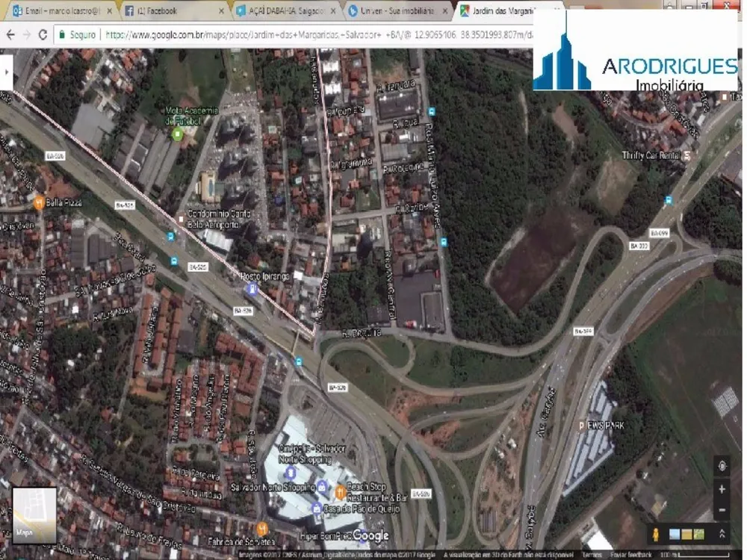Image resolution: width=747 pixels, height=560 pixels.
Task: Click the Beach Stop Restaurante & Bar marker
Action: pos(340,493)
